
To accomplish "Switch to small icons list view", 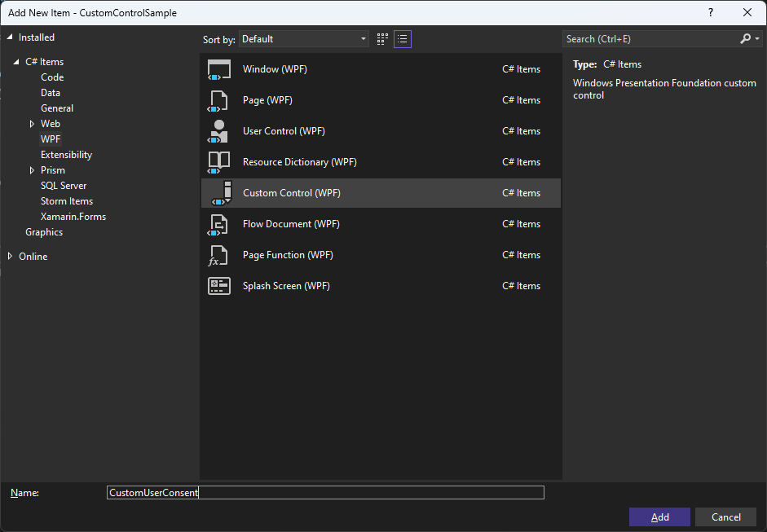I will 403,39.
